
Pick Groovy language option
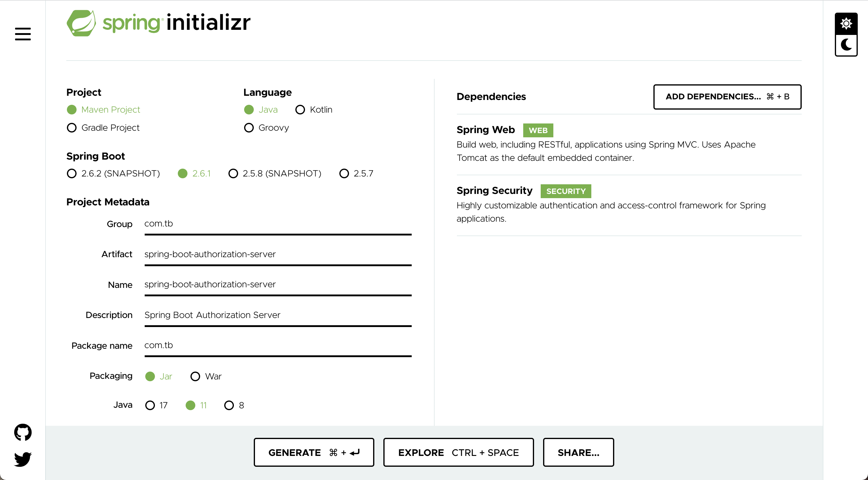coord(266,128)
